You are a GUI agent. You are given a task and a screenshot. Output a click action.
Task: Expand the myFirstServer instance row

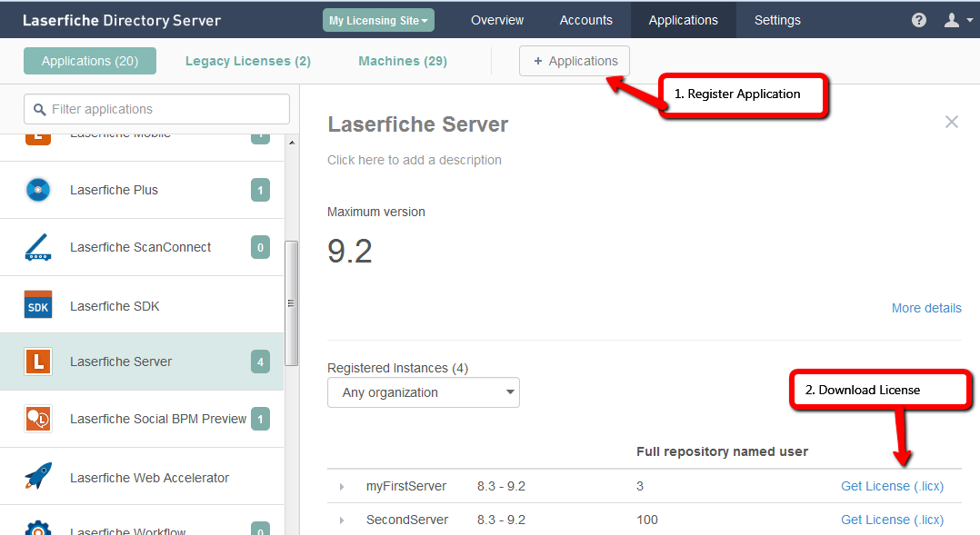[x=341, y=486]
